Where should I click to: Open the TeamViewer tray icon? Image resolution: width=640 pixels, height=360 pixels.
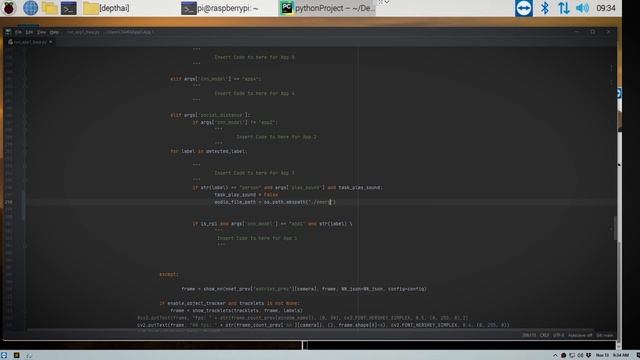tap(524, 8)
